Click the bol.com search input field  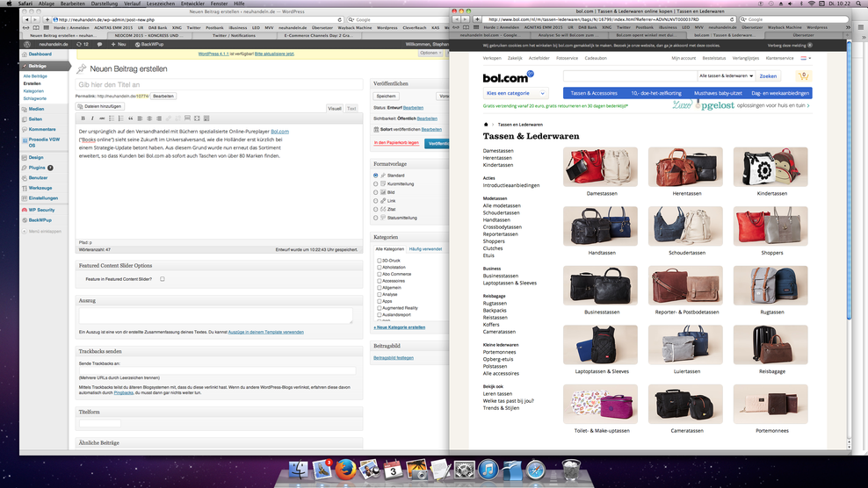pos(630,75)
